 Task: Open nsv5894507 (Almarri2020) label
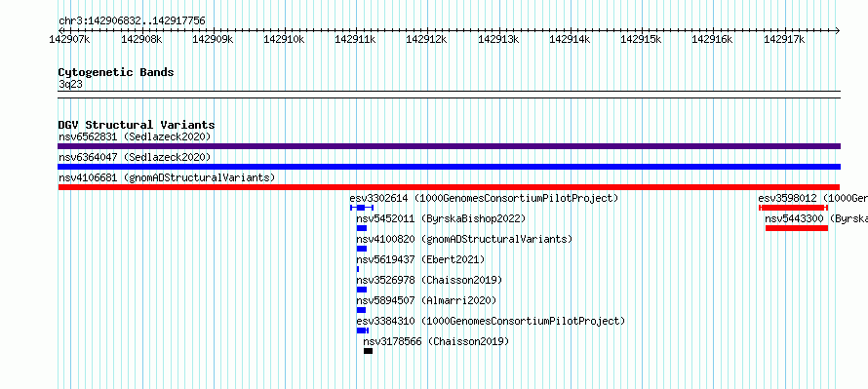click(426, 300)
